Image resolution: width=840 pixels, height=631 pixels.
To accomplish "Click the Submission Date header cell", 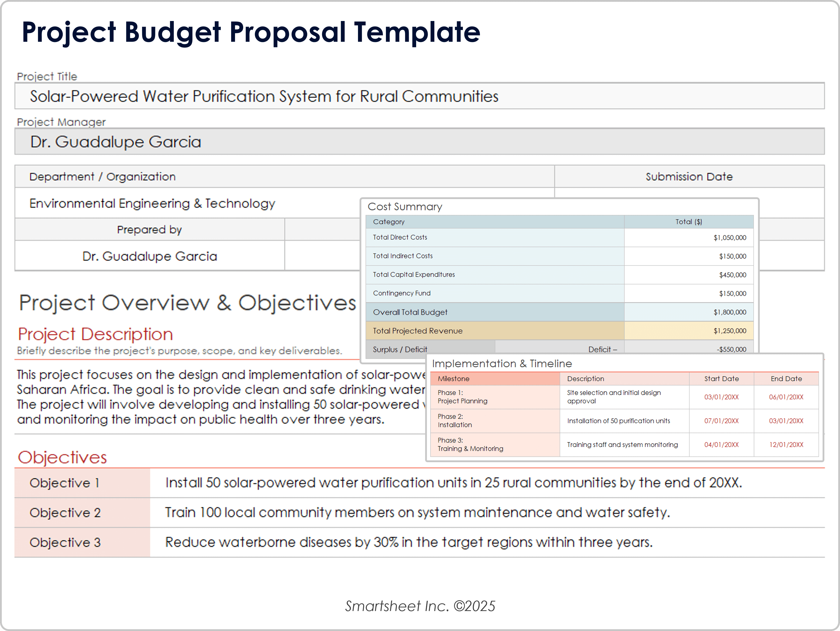I will tap(689, 177).
